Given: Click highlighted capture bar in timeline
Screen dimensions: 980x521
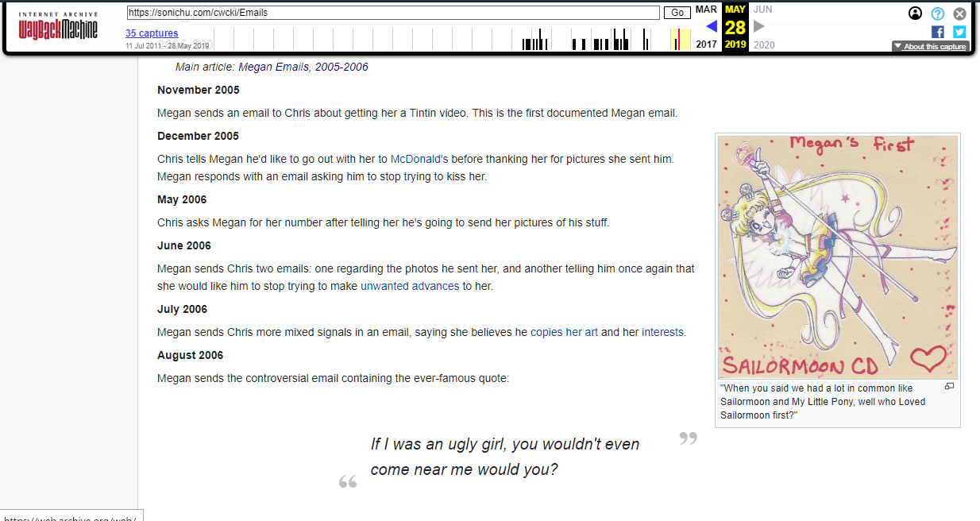Looking at the screenshot, I should coord(677,40).
